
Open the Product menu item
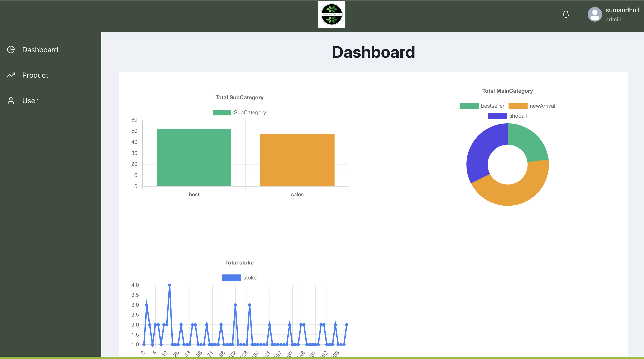coord(35,75)
